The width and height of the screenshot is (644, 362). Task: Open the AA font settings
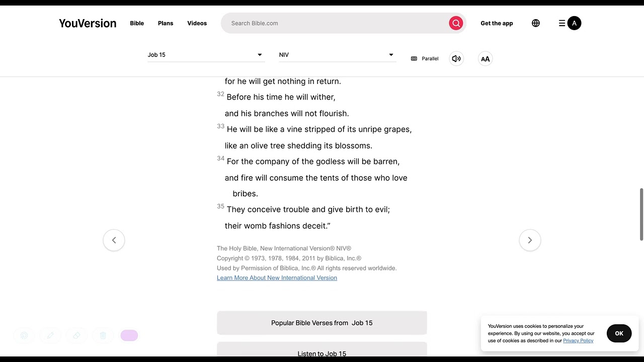[x=485, y=59]
